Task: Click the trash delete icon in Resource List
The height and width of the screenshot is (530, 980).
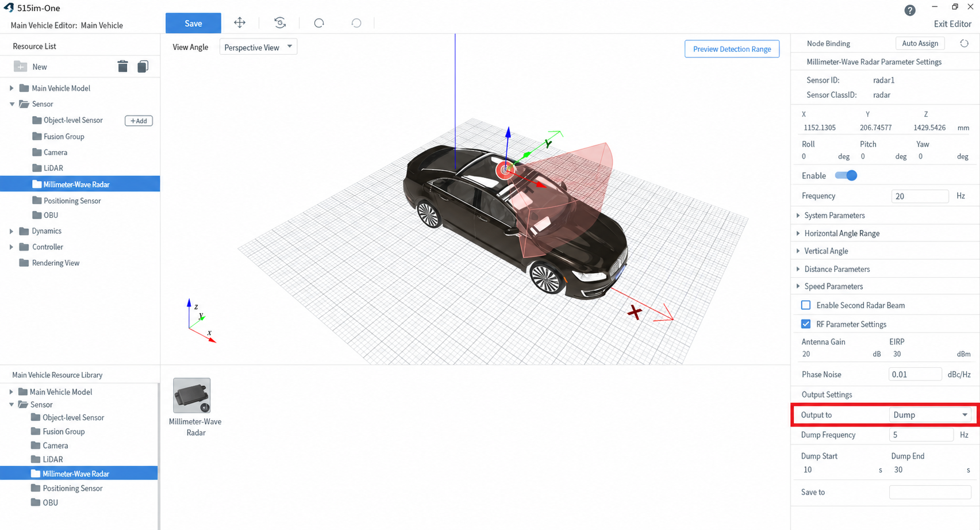Action: pyautogui.click(x=122, y=66)
